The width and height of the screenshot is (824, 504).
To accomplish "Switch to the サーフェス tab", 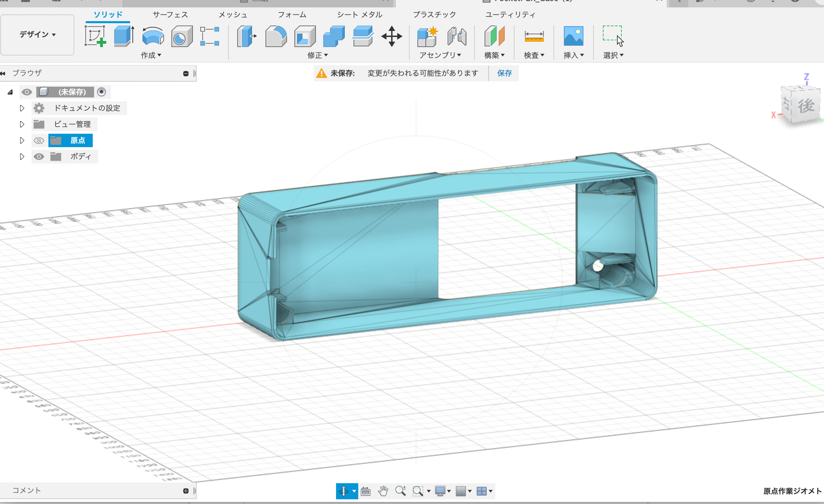I will tap(170, 15).
